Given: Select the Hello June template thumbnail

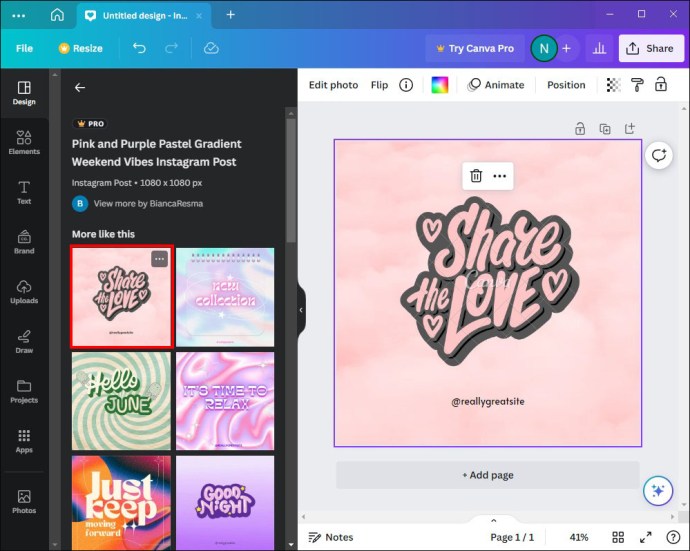Looking at the screenshot, I should click(121, 400).
